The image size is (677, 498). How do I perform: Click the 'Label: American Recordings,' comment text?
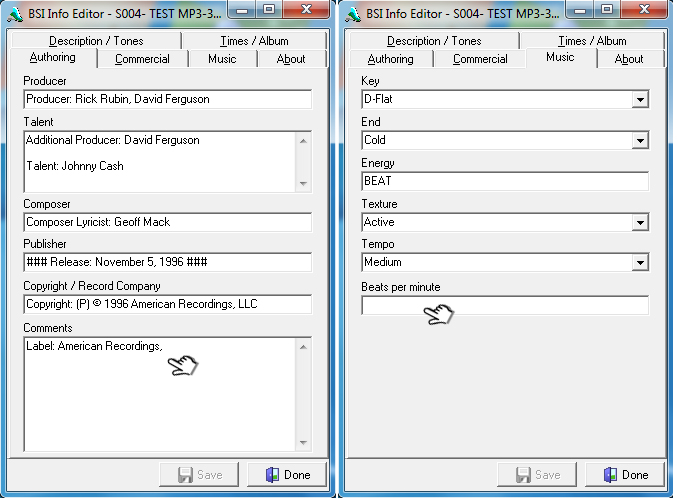click(x=94, y=346)
